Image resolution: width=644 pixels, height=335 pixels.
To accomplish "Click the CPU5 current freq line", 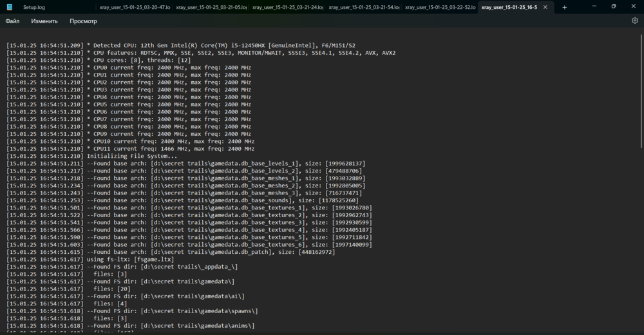I will tap(129, 104).
